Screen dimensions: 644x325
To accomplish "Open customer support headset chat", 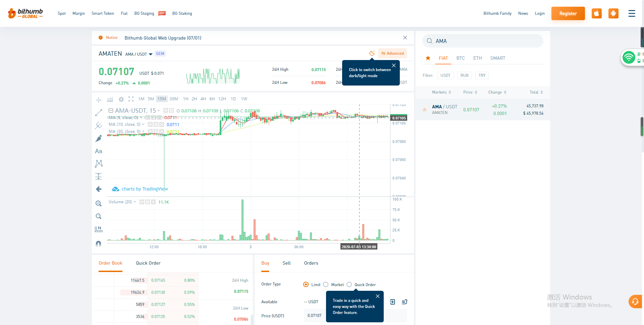I will coord(635,302).
